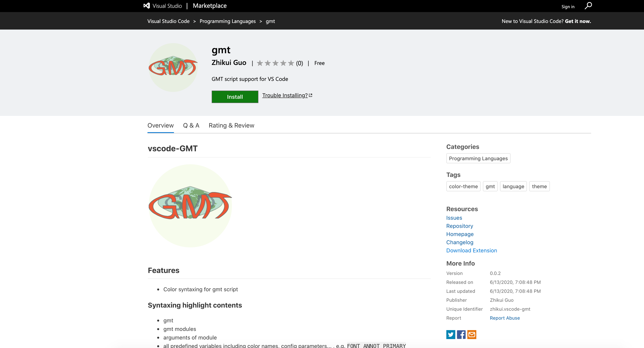Open the Programming Languages breadcrumb
The height and width of the screenshot is (348, 644).
click(227, 21)
